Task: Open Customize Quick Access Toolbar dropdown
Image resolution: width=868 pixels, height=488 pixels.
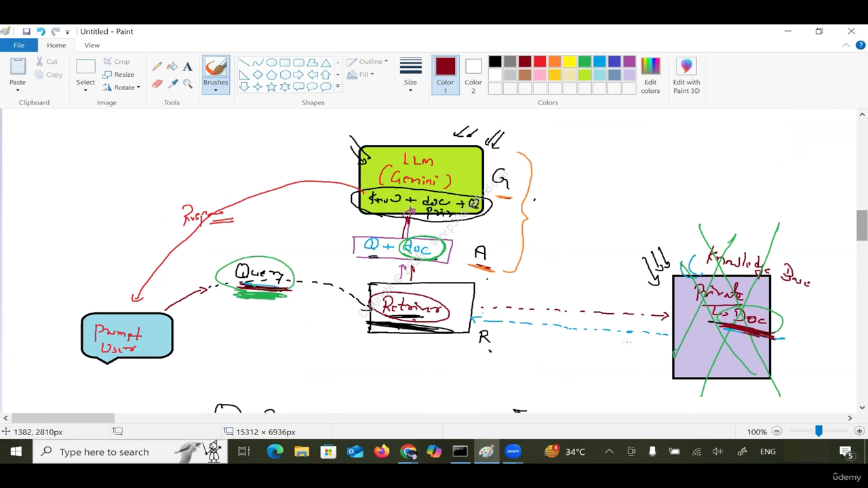Action: click(67, 32)
